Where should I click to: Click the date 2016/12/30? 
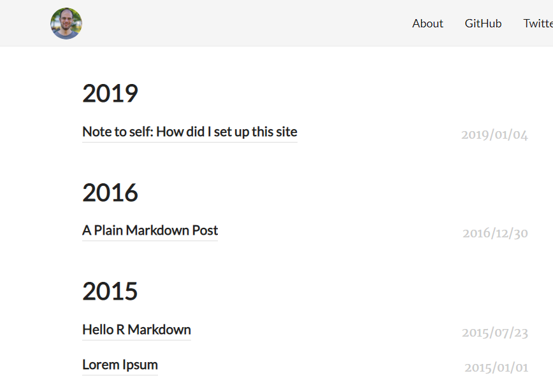(495, 234)
